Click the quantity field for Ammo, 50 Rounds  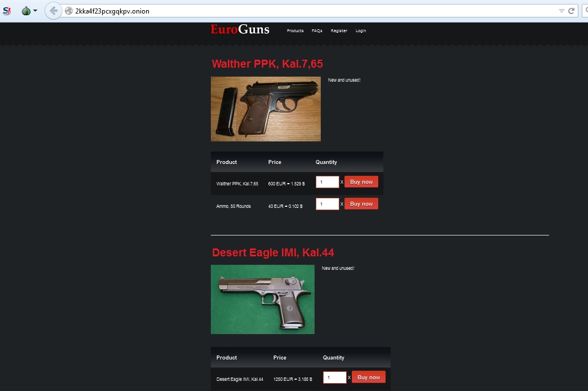pos(328,204)
